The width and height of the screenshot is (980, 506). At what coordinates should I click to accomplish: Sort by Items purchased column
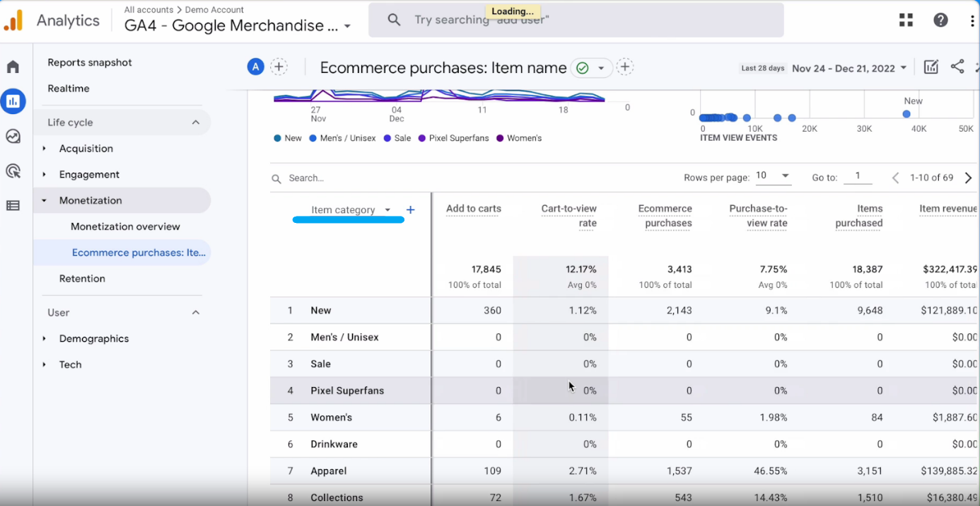pyautogui.click(x=858, y=216)
